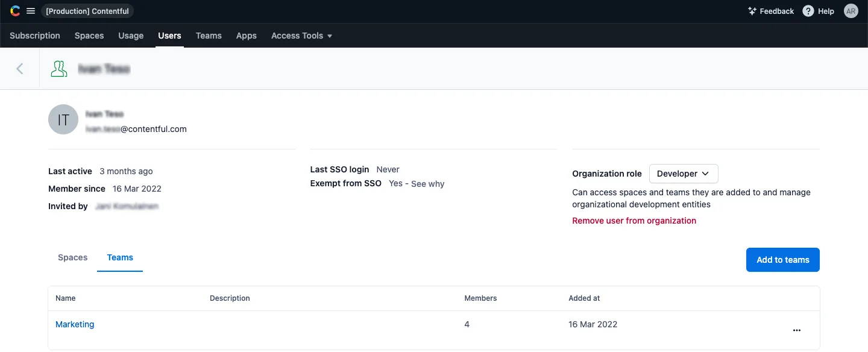Click the '3 months ago' last active value
This screenshot has width=868, height=352.
pyautogui.click(x=126, y=171)
